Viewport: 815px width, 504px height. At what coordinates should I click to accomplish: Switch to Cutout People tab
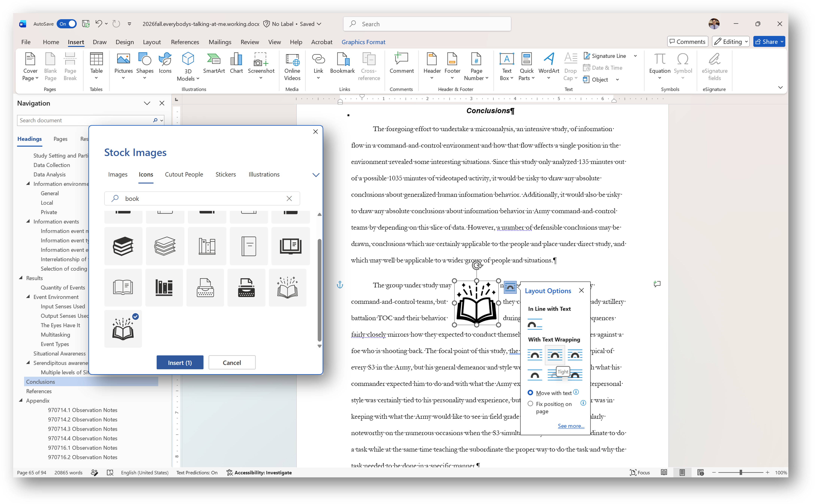click(x=184, y=174)
